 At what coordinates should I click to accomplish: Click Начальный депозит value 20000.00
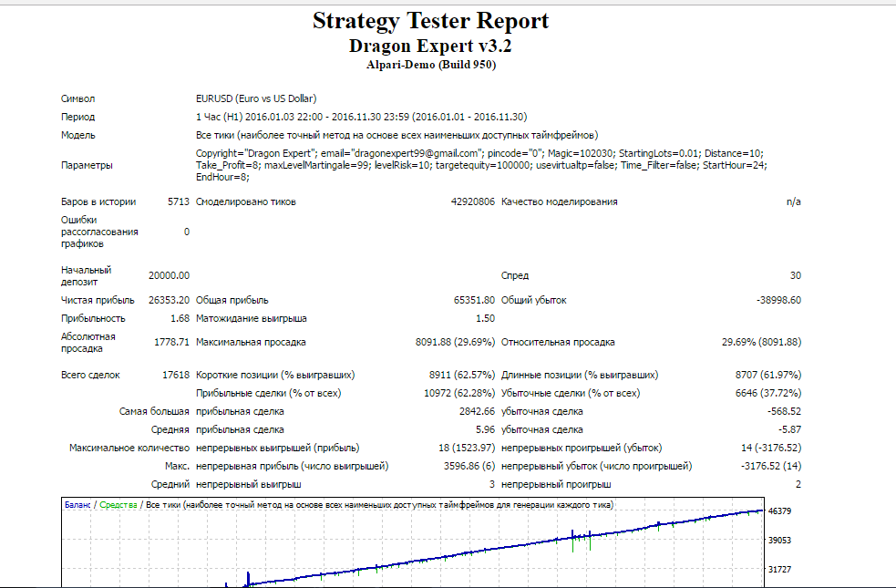[x=169, y=275]
